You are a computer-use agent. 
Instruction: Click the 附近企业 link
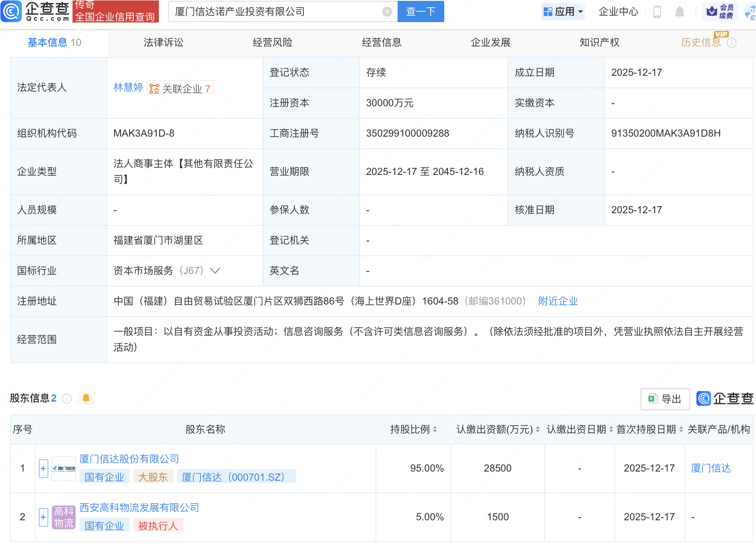coord(558,301)
